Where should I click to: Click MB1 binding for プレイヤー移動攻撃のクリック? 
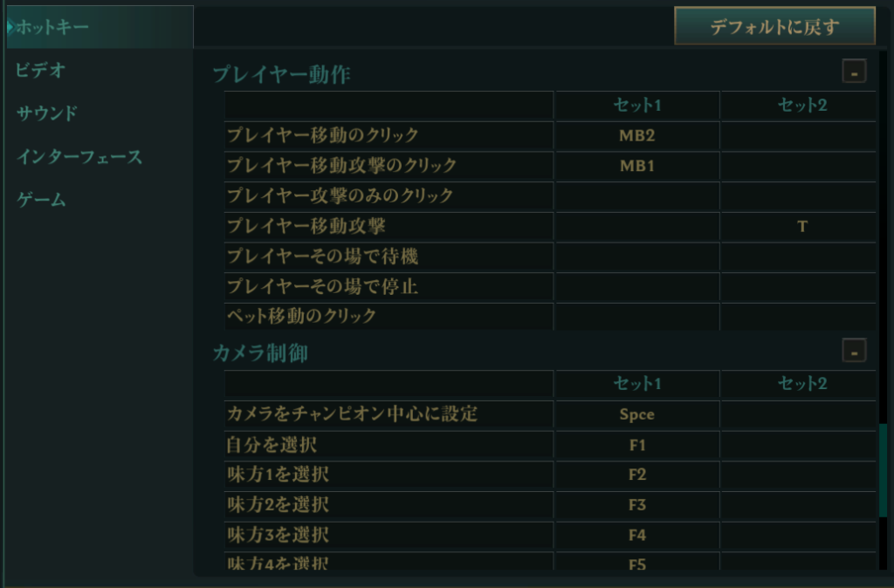[x=636, y=166]
